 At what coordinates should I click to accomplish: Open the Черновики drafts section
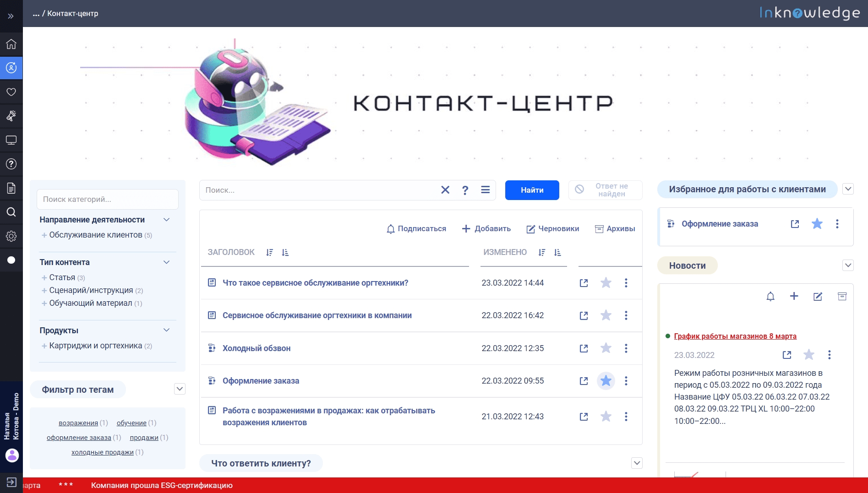pyautogui.click(x=552, y=229)
